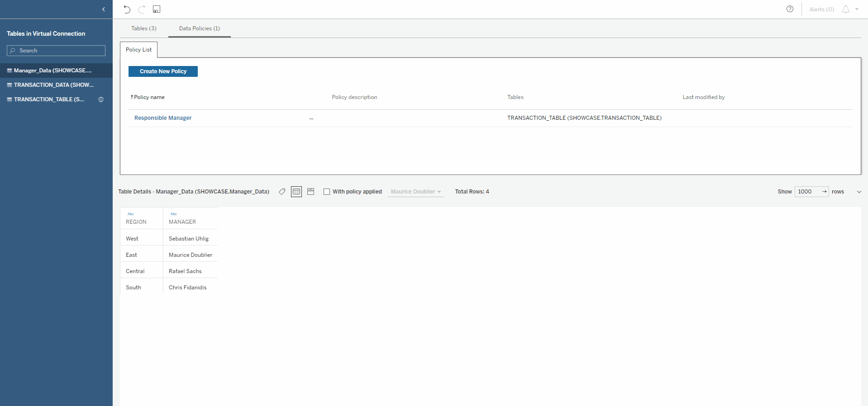The width and height of the screenshot is (868, 406).
Task: Select the Maurice Doublier table cell
Action: (x=191, y=255)
